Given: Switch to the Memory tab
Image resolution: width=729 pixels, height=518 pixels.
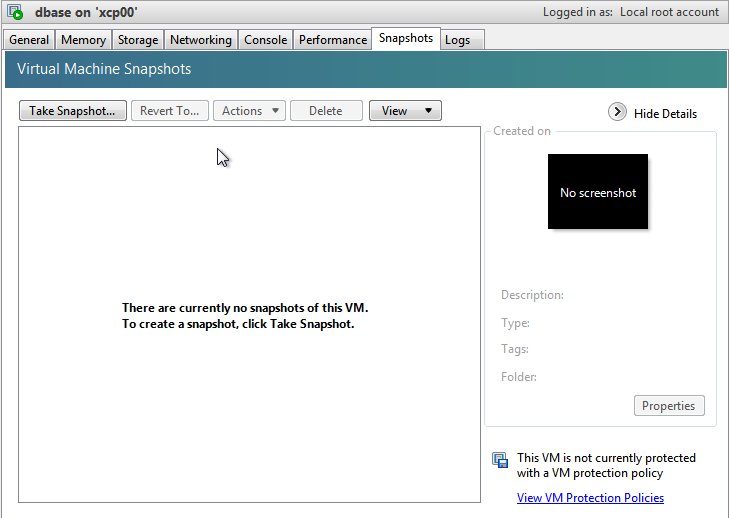Looking at the screenshot, I should [x=83, y=40].
